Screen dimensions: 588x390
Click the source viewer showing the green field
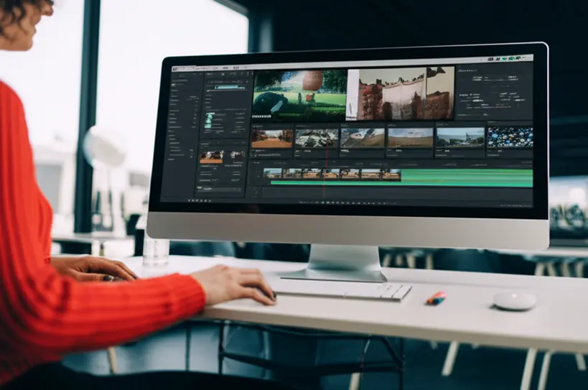(x=297, y=94)
